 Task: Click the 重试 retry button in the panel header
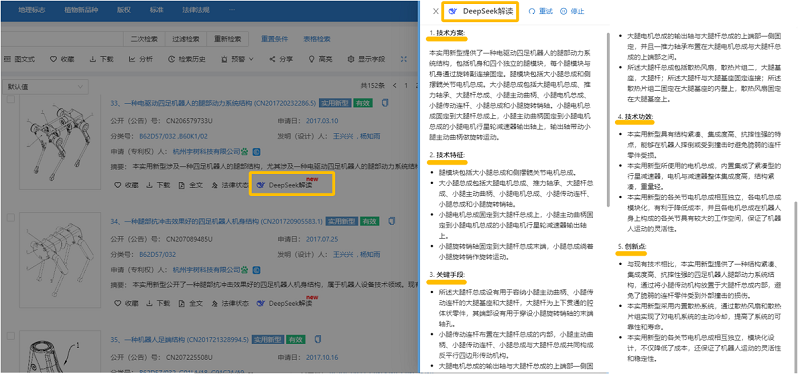(x=541, y=11)
